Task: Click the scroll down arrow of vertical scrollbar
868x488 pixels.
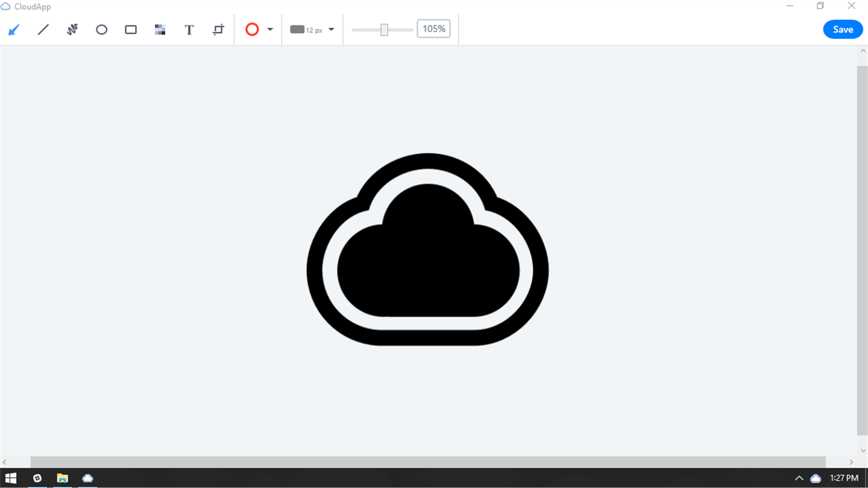Action: coord(862,451)
